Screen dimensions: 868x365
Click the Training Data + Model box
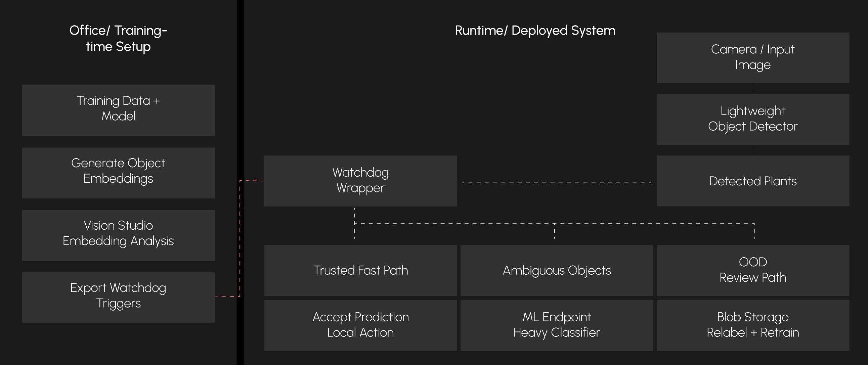[x=118, y=110]
